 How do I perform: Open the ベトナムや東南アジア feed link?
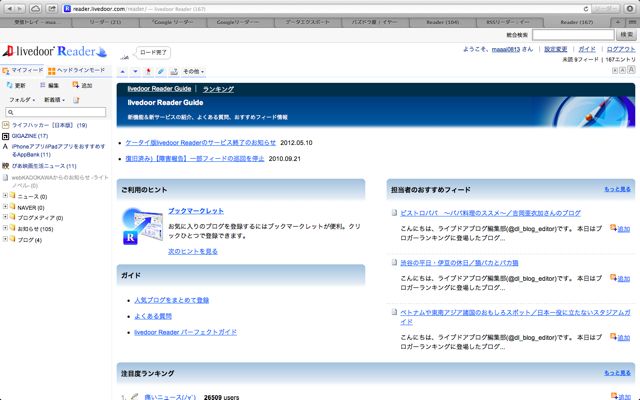515,317
